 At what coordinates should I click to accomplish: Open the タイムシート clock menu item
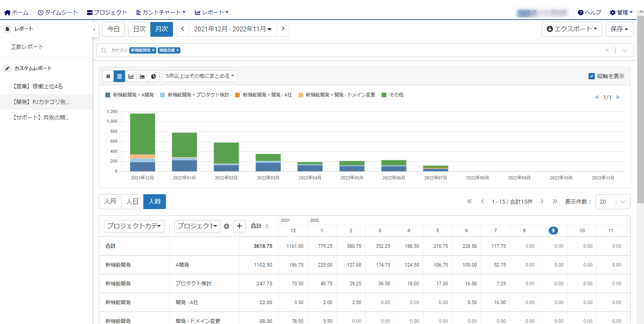[58, 13]
